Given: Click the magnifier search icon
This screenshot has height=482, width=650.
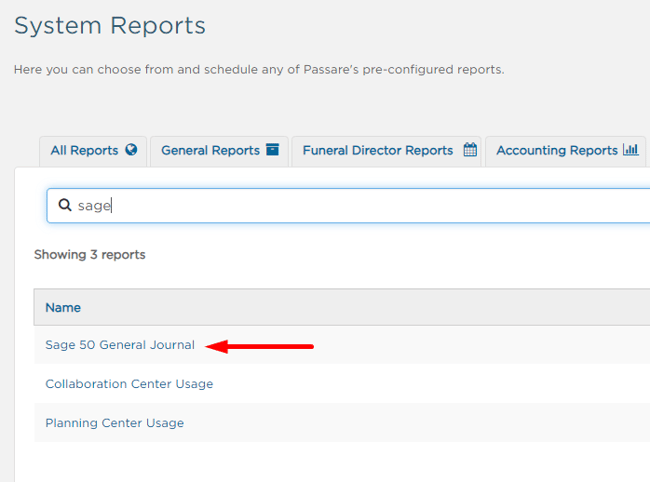Looking at the screenshot, I should (x=65, y=204).
